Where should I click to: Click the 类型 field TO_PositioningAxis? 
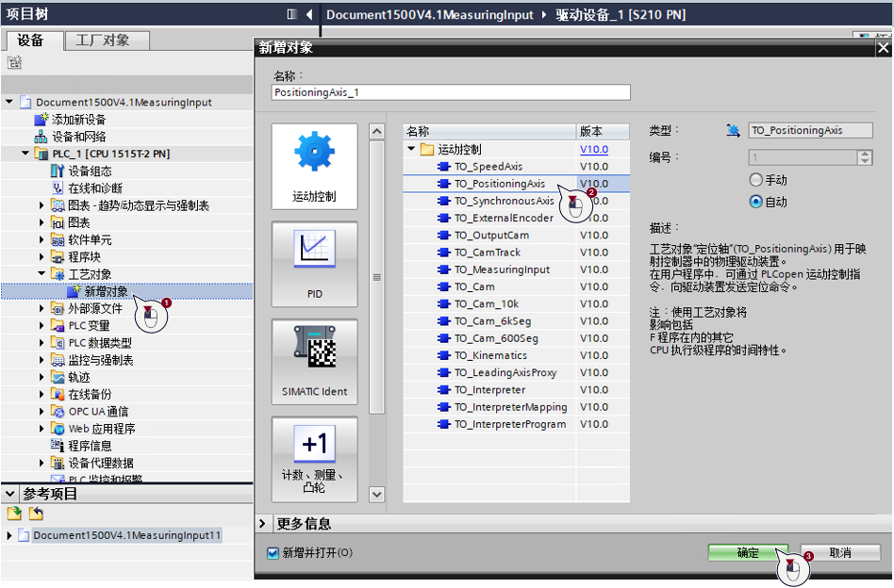[810, 130]
